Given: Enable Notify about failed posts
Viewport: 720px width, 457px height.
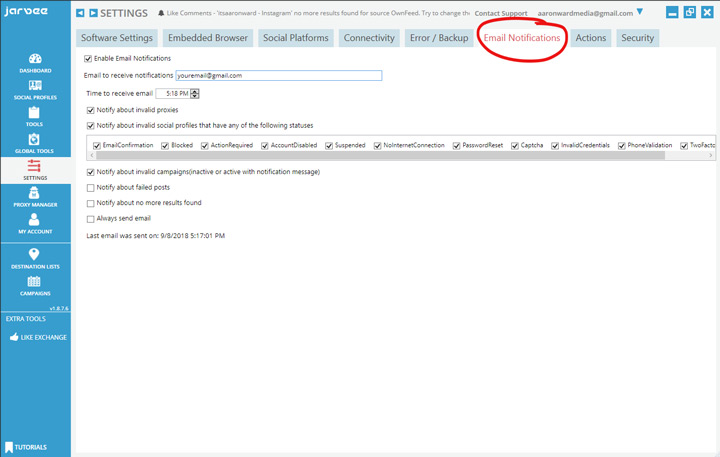Looking at the screenshot, I should (90, 188).
